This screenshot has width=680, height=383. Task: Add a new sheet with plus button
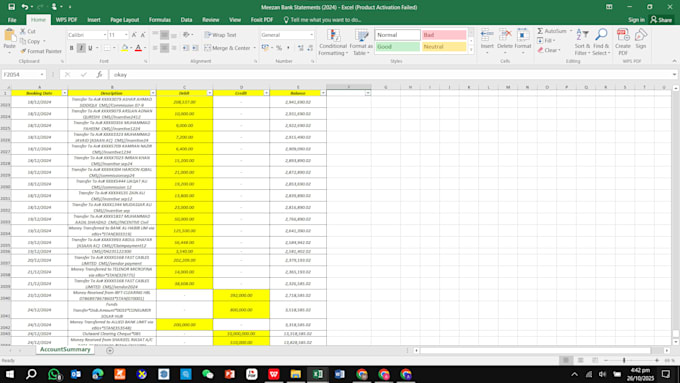[x=110, y=350]
